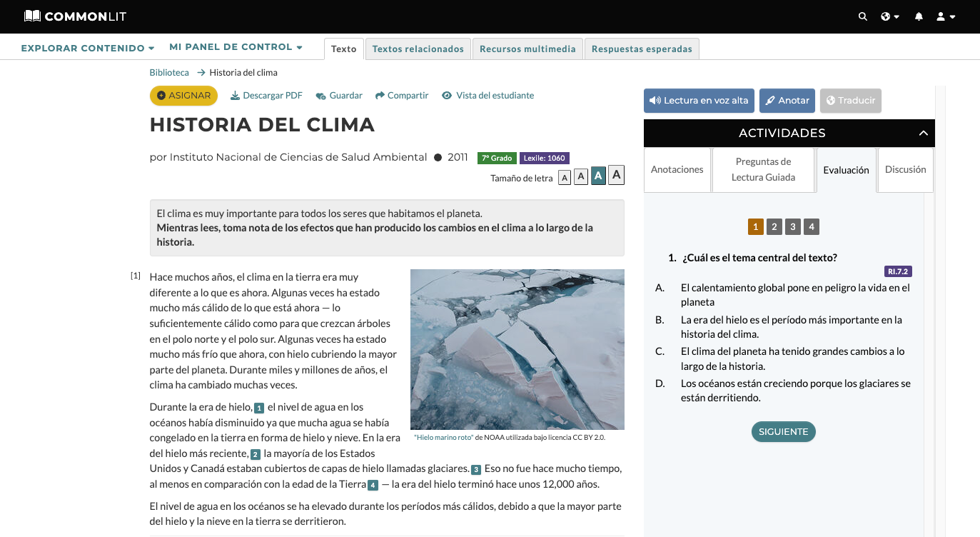Go to question 3 page button
Screen dimensions: 980x537
click(792, 227)
